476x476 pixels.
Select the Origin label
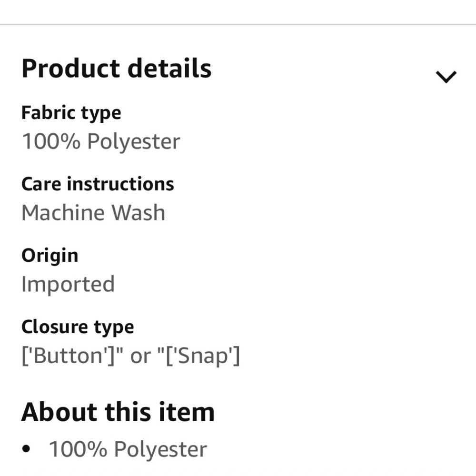(50, 256)
